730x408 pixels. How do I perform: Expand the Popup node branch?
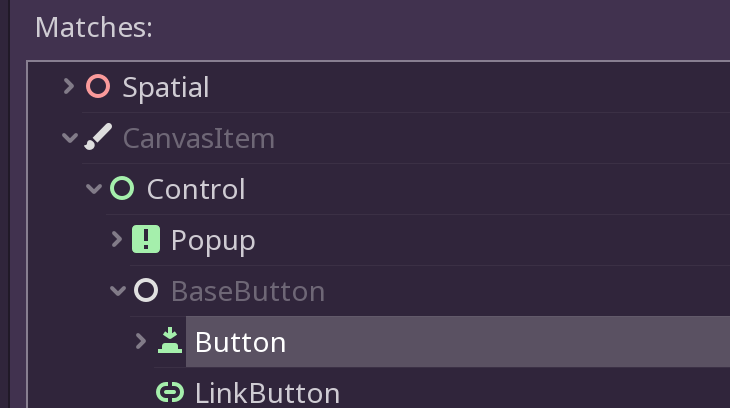(117, 239)
